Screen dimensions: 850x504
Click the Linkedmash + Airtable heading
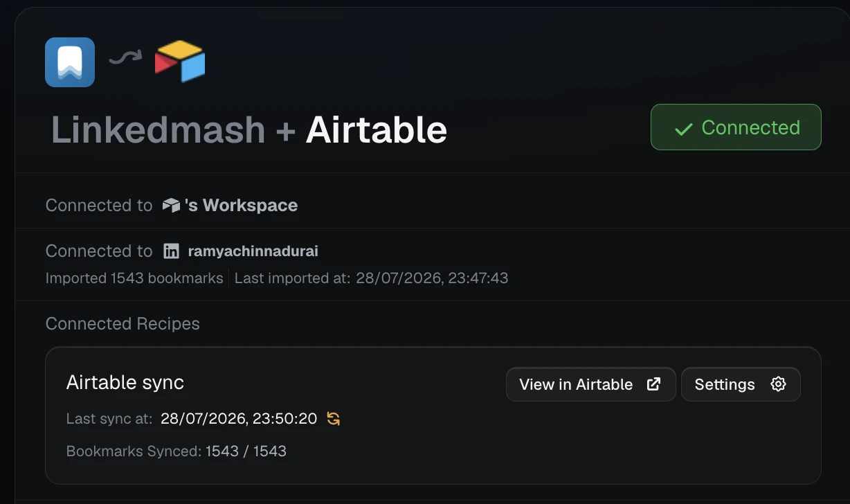coord(249,129)
